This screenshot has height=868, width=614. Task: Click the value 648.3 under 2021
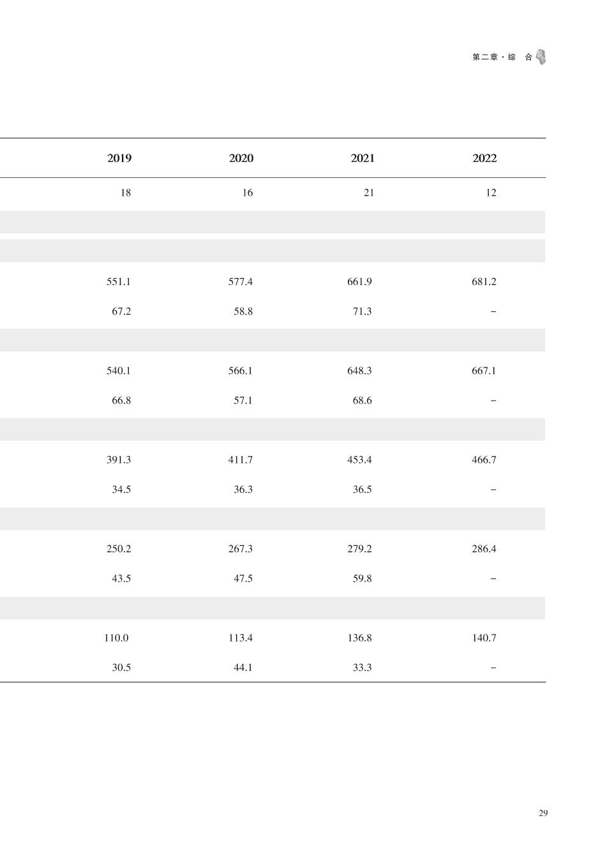click(359, 371)
